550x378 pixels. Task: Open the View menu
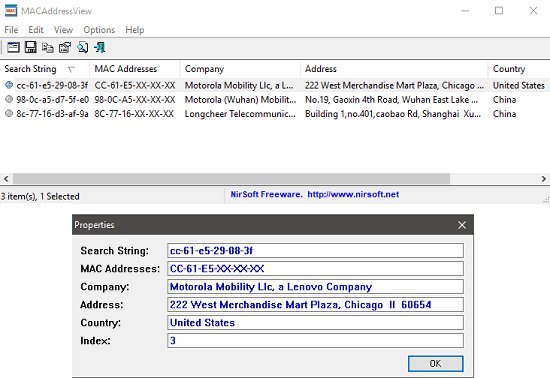click(x=63, y=30)
